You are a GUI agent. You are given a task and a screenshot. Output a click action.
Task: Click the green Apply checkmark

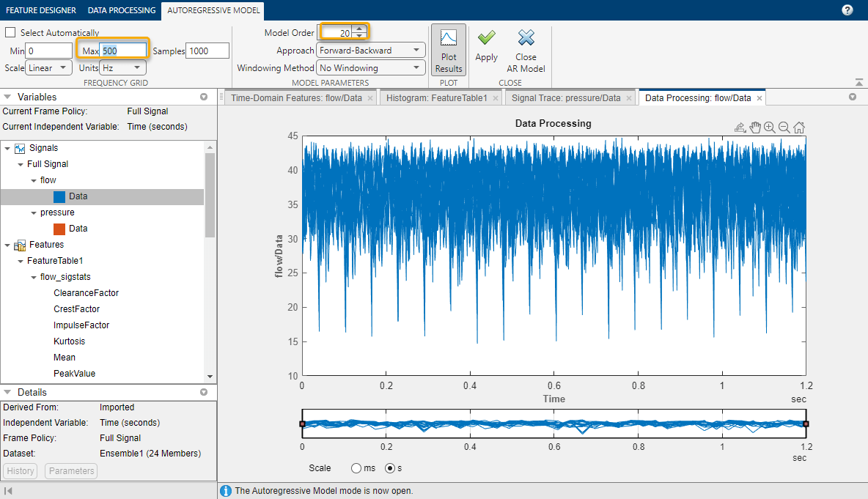[x=486, y=38]
